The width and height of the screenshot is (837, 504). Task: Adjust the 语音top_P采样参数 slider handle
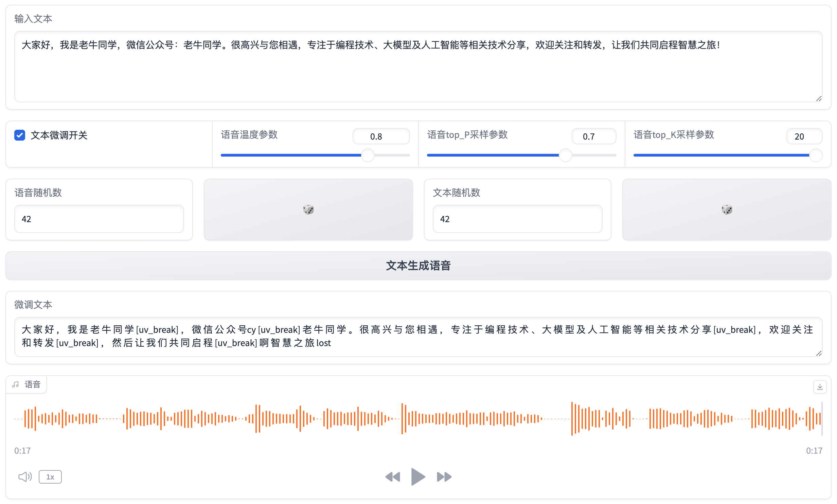click(566, 155)
